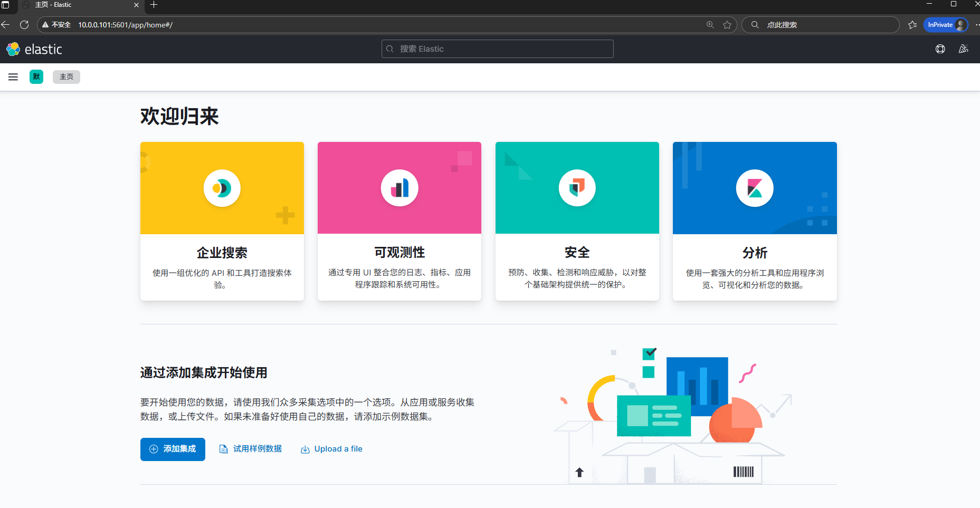Open the help menu lifebuoy icon
The image size is (980, 508).
click(x=940, y=49)
